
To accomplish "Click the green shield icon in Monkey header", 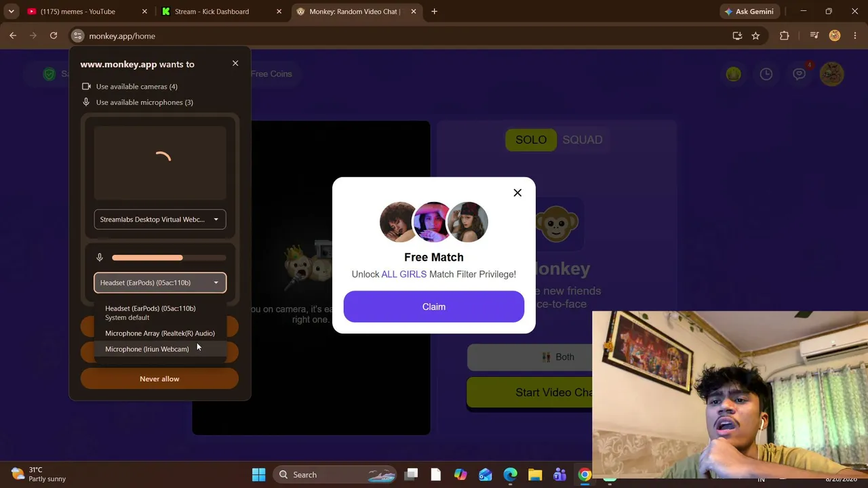I will coord(49,74).
